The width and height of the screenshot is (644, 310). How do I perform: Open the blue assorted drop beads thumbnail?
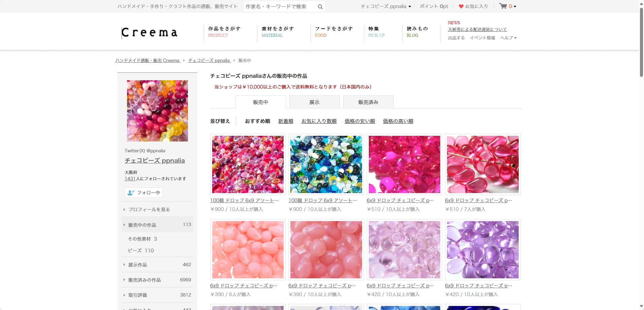pos(326,164)
